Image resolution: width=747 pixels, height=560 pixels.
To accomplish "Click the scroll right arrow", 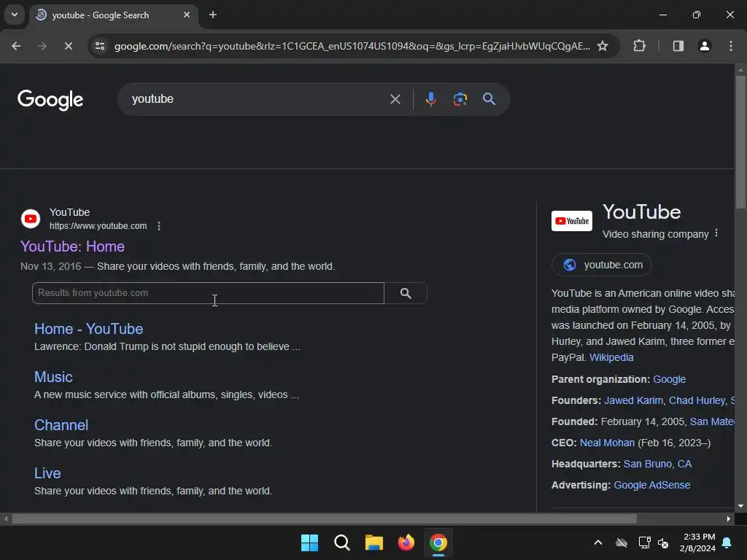I will pos(729,518).
